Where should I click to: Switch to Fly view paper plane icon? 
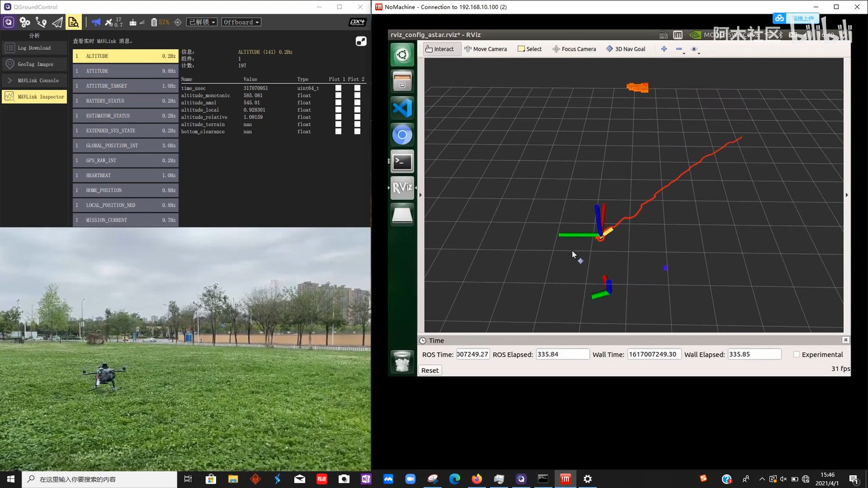(x=57, y=22)
